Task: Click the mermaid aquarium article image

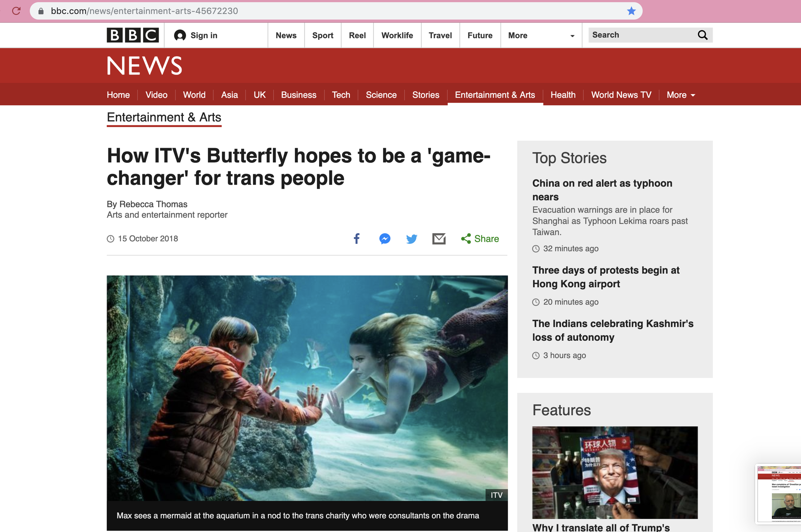Action: (307, 388)
